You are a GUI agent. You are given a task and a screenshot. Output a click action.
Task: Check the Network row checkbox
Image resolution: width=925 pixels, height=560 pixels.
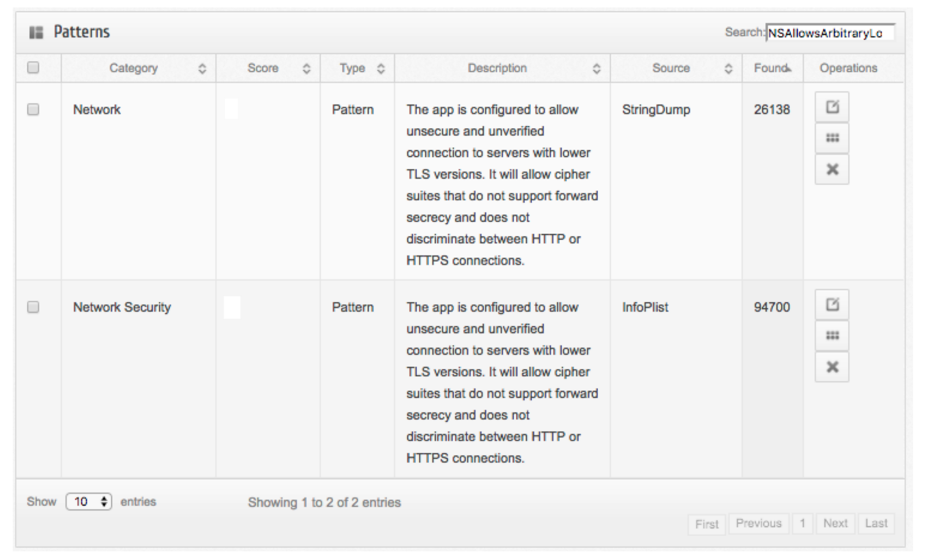click(34, 109)
